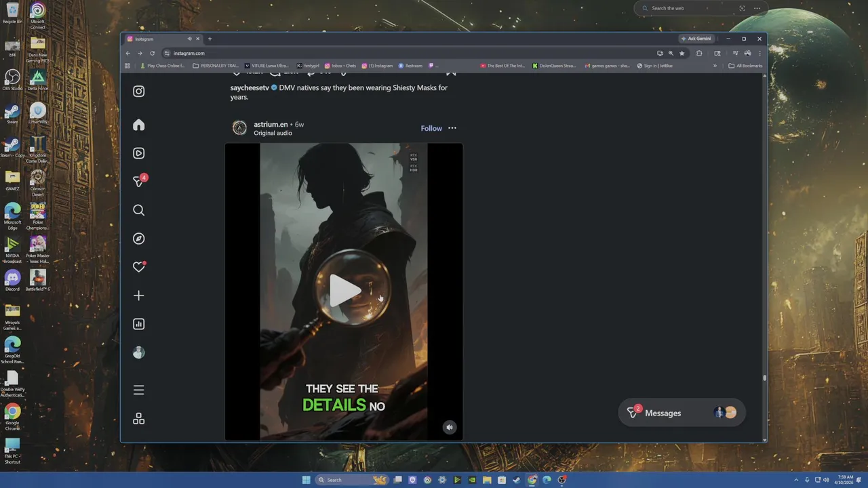Screen dimensions: 868x488
Task: Click the browser forward arrow
Action: 140,53
